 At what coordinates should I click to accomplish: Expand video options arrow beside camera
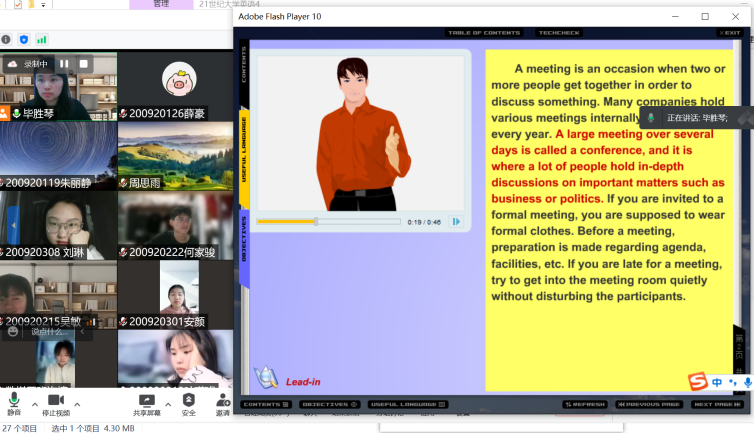78,403
